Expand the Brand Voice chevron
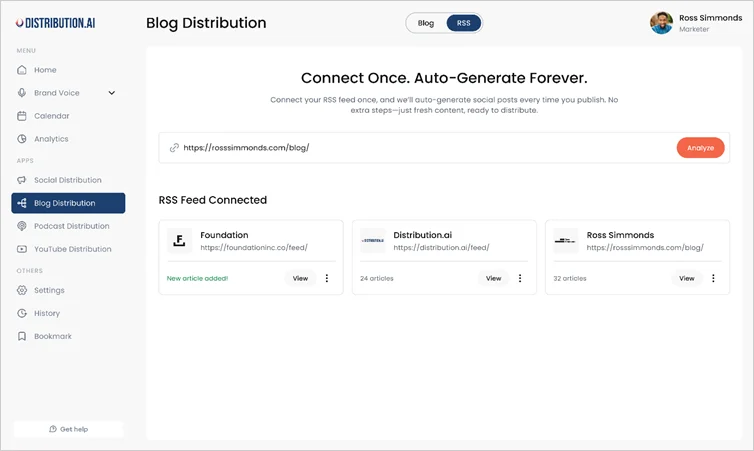This screenshot has height=451, width=754. coord(112,93)
